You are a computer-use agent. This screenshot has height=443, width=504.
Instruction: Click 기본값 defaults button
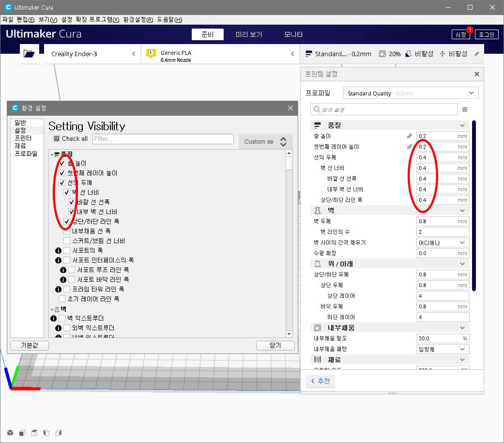point(30,345)
